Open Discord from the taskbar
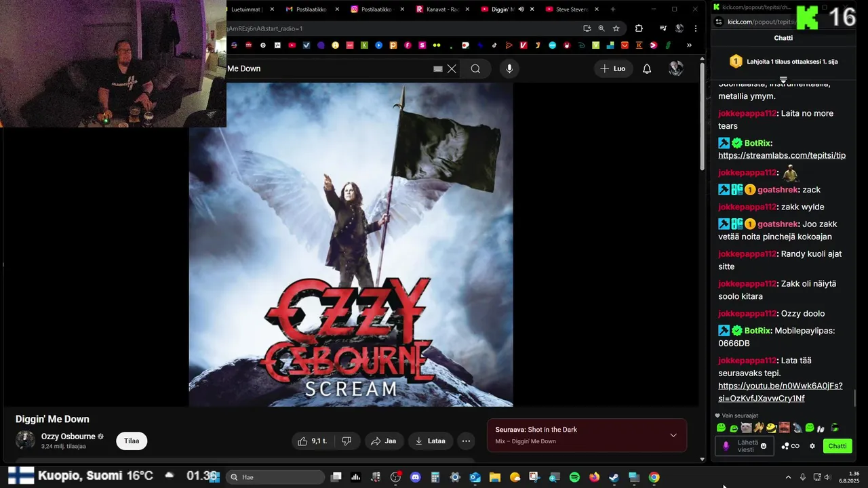The height and width of the screenshot is (488, 868). point(416,477)
